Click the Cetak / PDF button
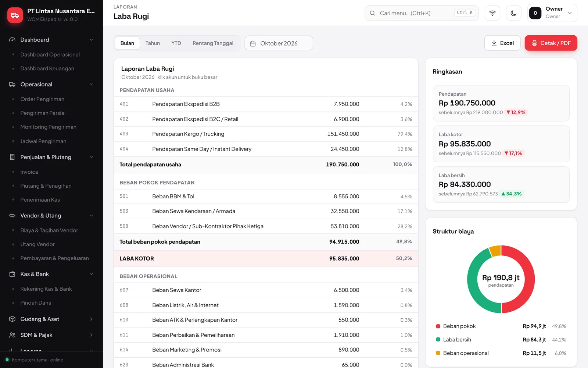 click(551, 43)
